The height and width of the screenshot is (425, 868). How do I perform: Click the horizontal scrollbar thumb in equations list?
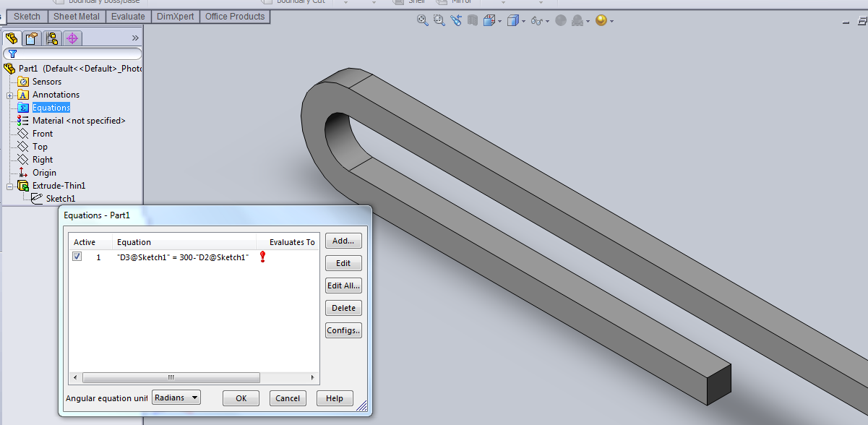pyautogui.click(x=171, y=377)
